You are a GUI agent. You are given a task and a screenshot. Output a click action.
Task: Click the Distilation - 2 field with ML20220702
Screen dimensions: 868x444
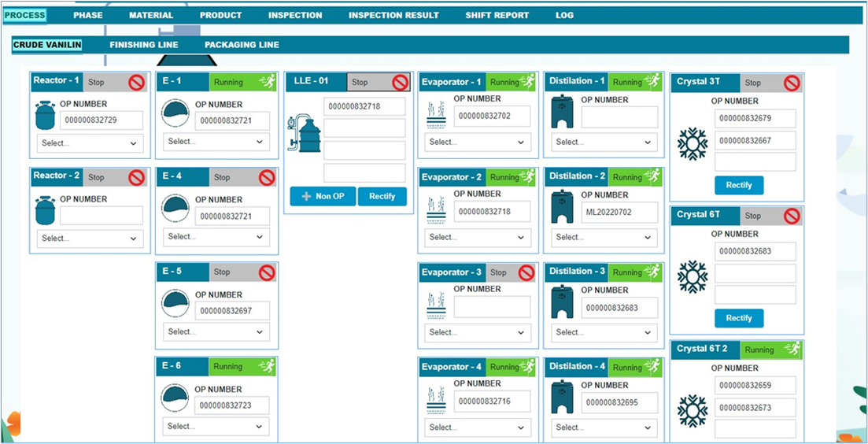click(x=619, y=212)
